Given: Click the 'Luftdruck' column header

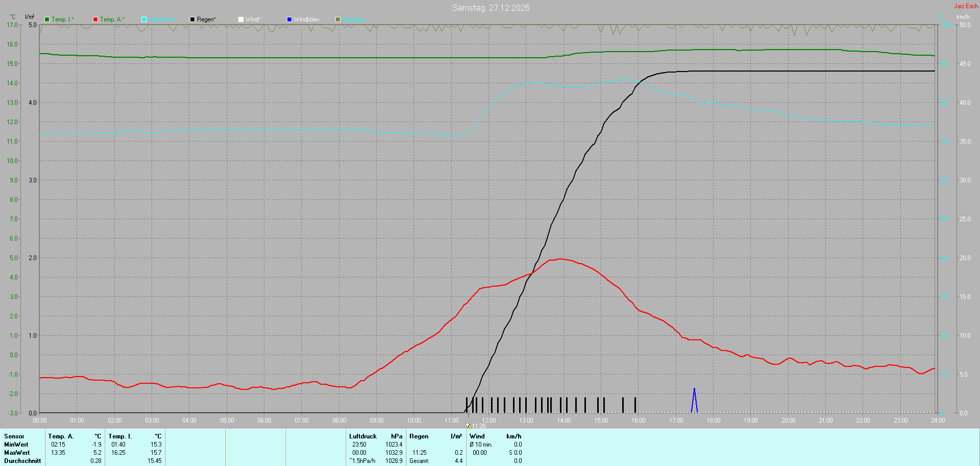Looking at the screenshot, I should pos(363,436).
